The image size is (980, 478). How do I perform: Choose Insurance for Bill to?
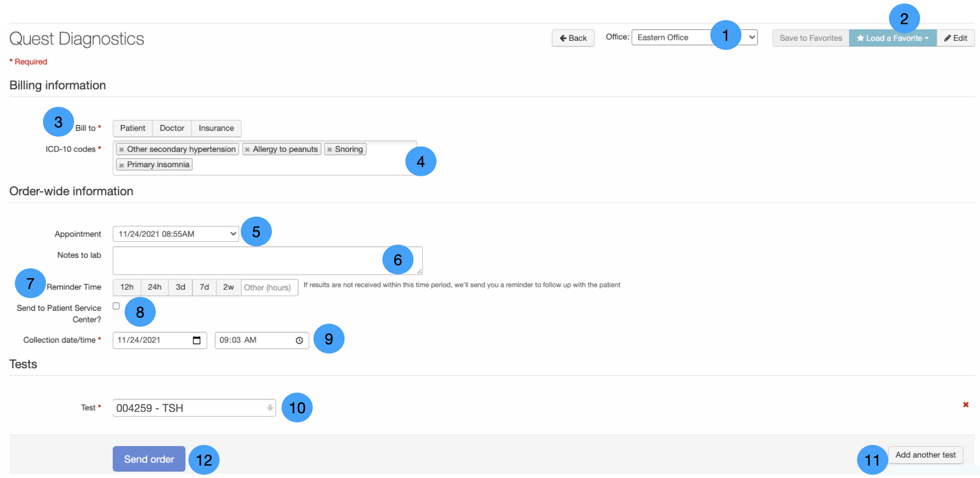[216, 128]
